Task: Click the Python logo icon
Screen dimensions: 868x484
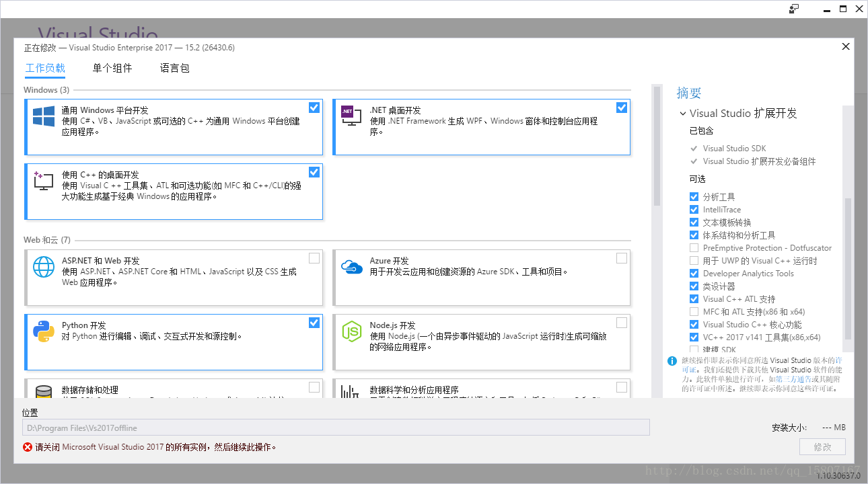Action: pos(44,331)
